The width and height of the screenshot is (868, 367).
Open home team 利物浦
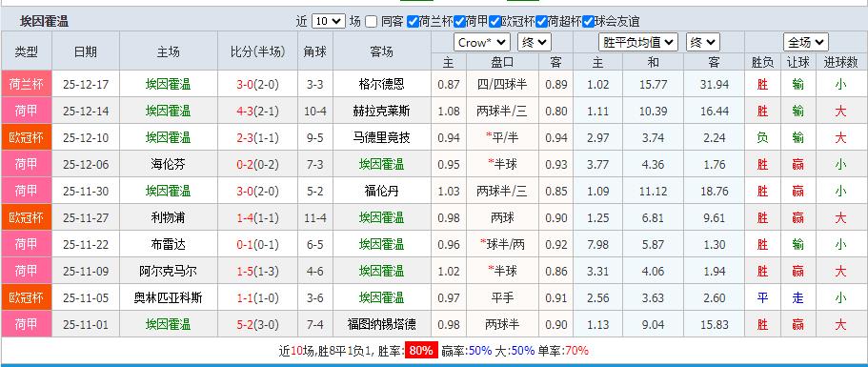coord(169,217)
